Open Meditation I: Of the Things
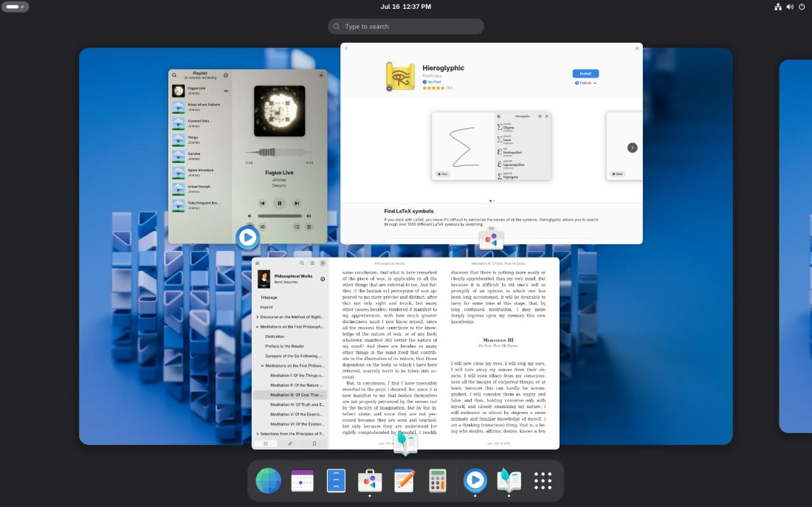 point(290,376)
